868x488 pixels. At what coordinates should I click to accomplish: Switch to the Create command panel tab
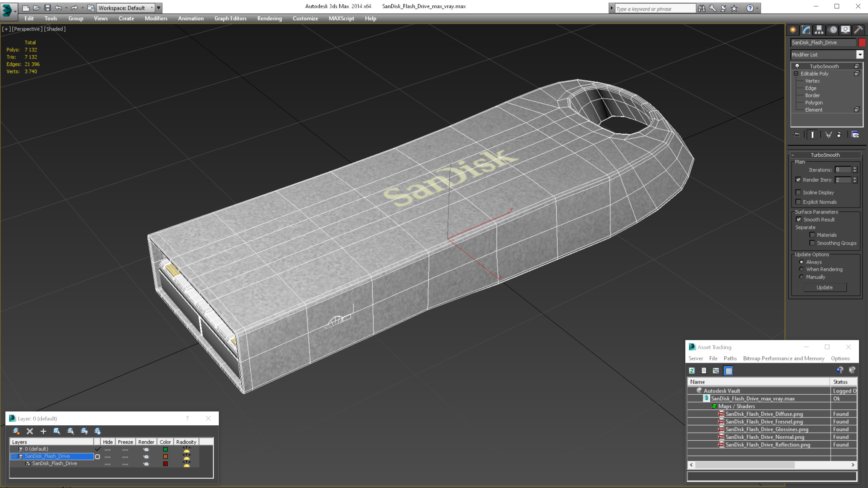(793, 30)
